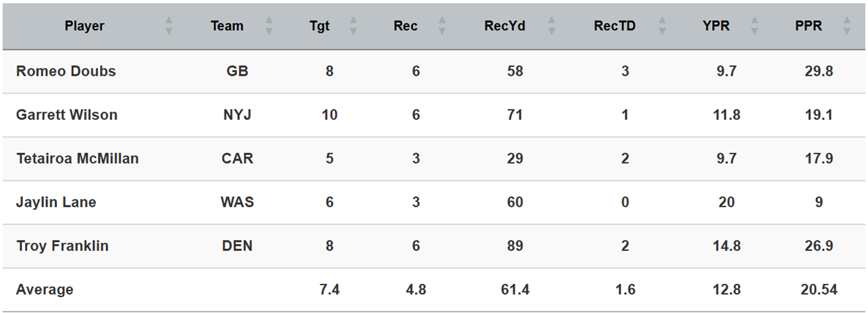Click the sort arrows beside Tgt header

tap(353, 26)
